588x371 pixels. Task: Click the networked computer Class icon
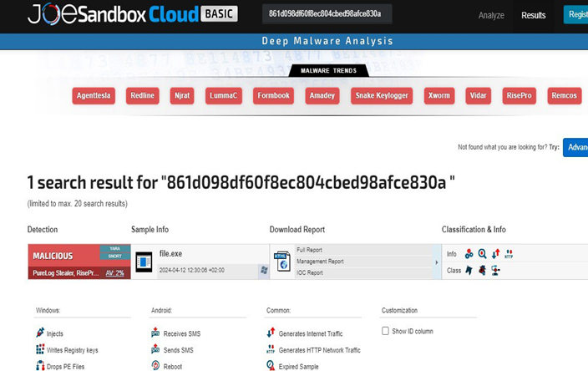click(x=496, y=270)
